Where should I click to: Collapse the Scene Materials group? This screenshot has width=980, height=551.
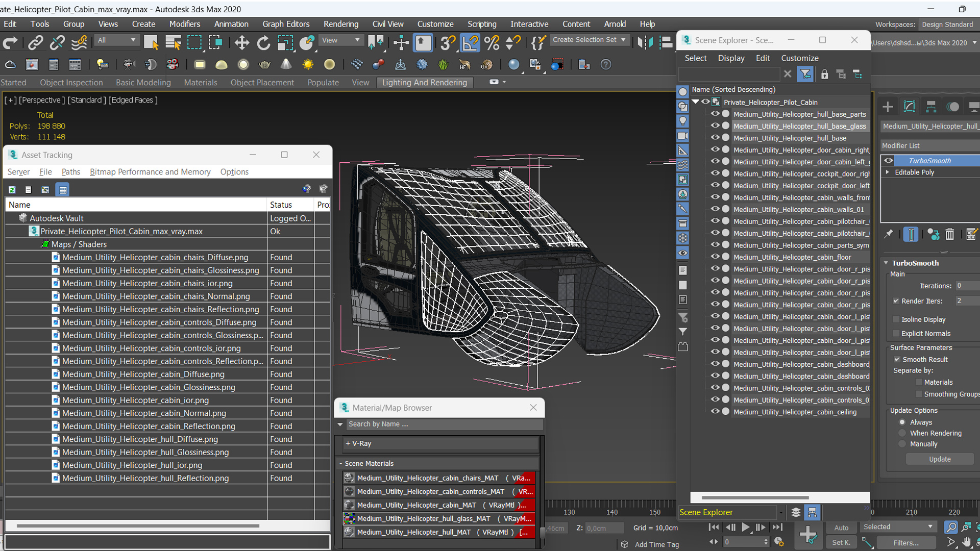pyautogui.click(x=340, y=463)
